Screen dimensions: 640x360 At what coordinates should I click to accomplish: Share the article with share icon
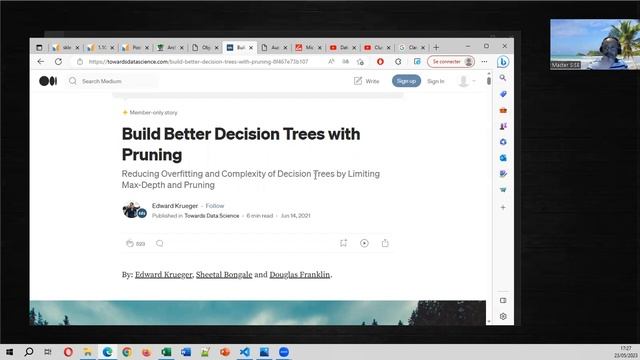(385, 243)
